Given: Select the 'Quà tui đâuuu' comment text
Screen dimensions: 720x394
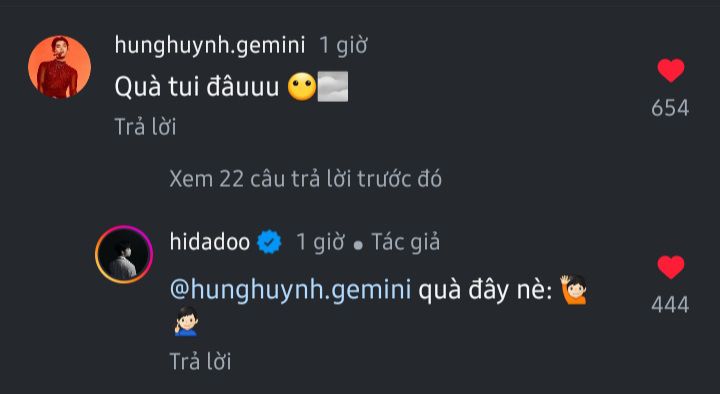Looking at the screenshot, I should (197, 86).
